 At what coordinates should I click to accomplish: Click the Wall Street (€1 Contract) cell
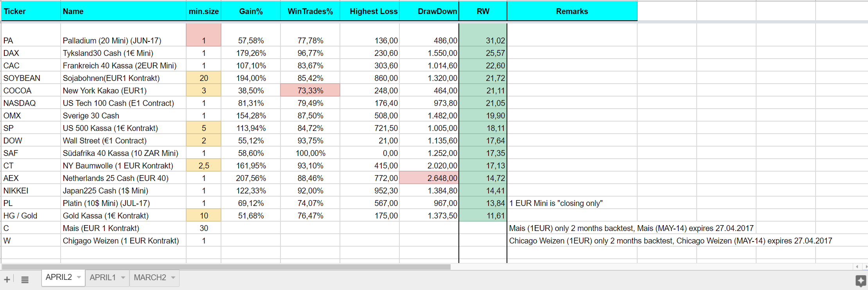123,140
